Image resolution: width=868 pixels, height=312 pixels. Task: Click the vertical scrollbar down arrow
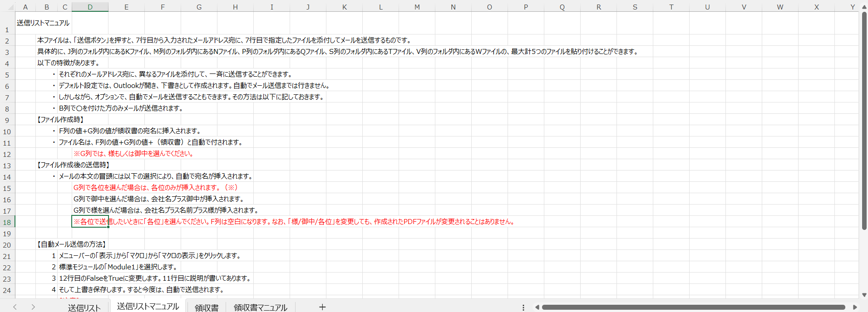pyautogui.click(x=864, y=295)
